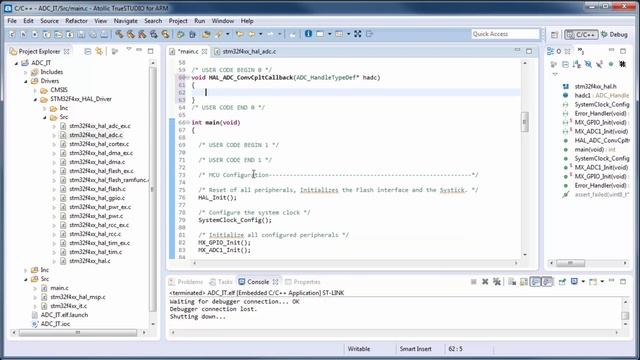
Task: Switch to stm32f4xx_hal_adc.c editor tab
Action: click(245, 51)
